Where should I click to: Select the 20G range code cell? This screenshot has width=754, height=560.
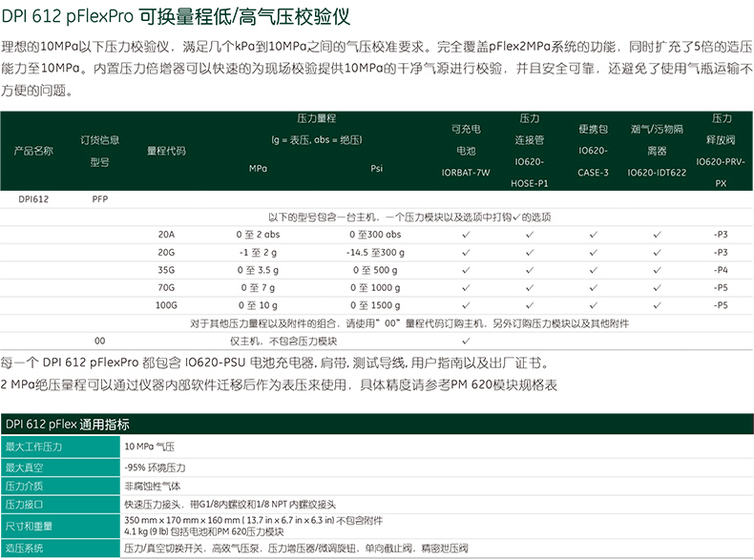(166, 252)
